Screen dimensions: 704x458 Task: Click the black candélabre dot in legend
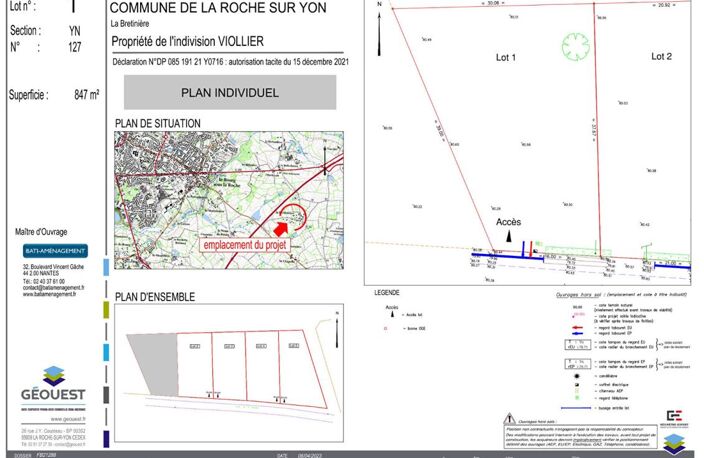click(x=577, y=376)
